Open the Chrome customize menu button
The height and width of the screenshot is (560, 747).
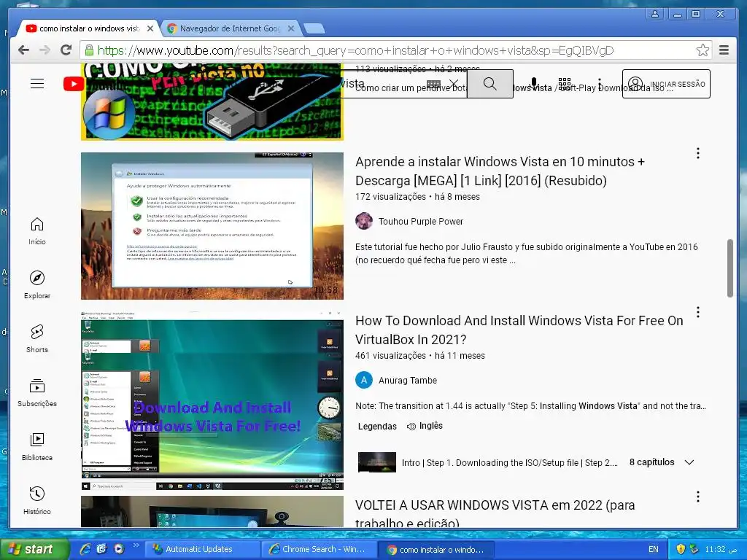[724, 50]
